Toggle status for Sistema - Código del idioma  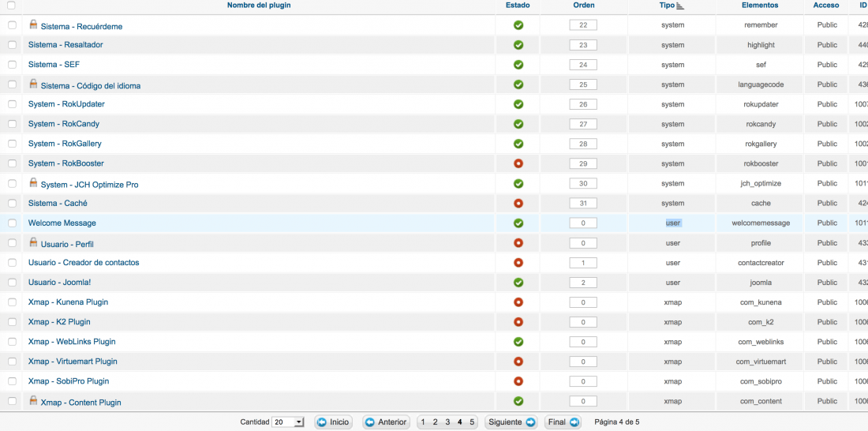pos(518,84)
